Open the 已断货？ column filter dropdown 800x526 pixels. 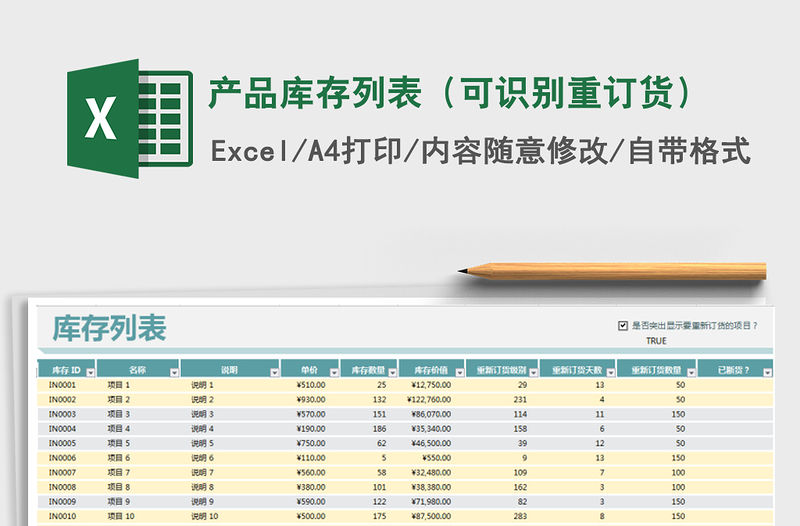[x=767, y=371]
